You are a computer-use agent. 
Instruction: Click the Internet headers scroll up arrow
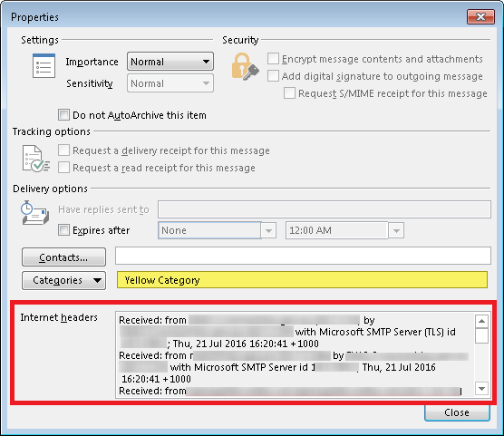click(481, 321)
